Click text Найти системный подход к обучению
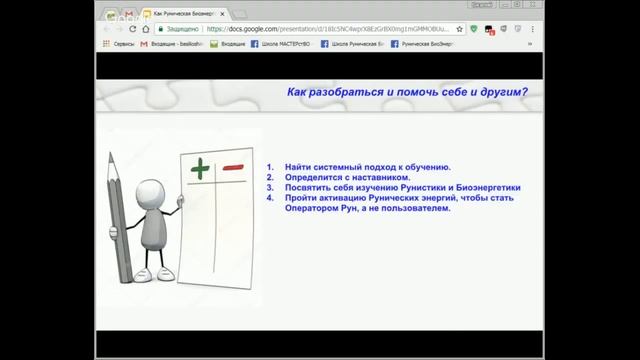Image resolution: width=640 pixels, height=360 pixels. pyautogui.click(x=368, y=167)
